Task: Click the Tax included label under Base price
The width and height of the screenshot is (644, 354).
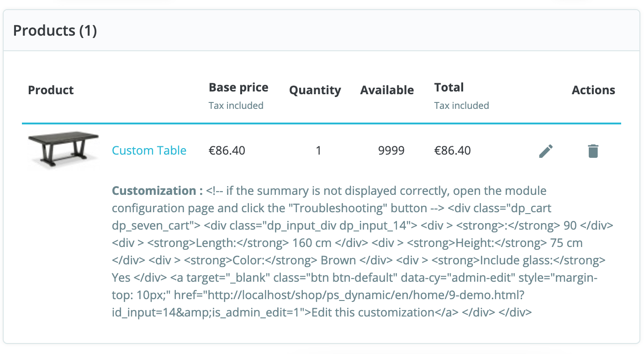Action: [x=236, y=105]
